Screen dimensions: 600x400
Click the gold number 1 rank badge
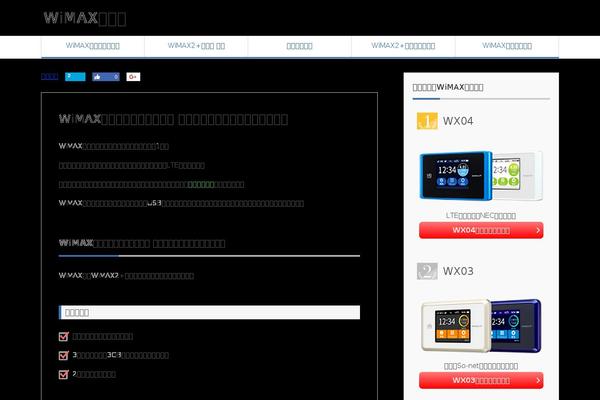(427, 121)
